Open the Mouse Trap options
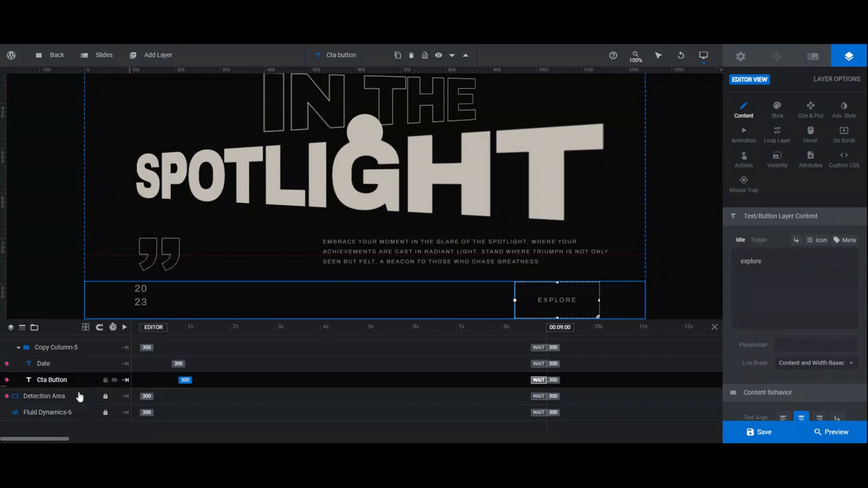868x488 pixels. click(x=743, y=184)
